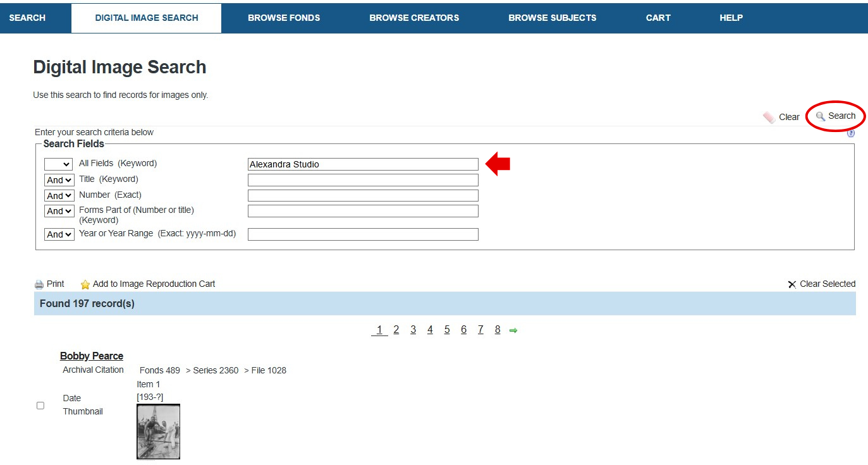
Task: Open the blue help question-mark icon
Action: (851, 133)
